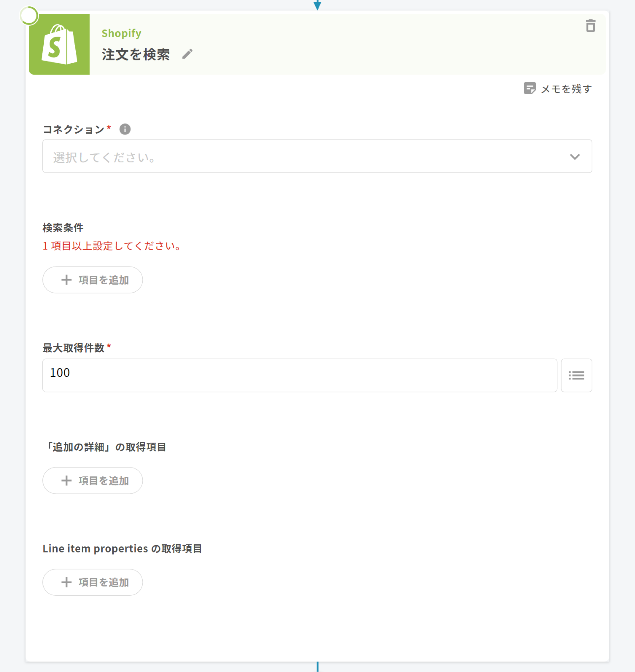Image resolution: width=635 pixels, height=672 pixels.
Task: Delete this Shopify step with trash icon
Action: tap(590, 26)
